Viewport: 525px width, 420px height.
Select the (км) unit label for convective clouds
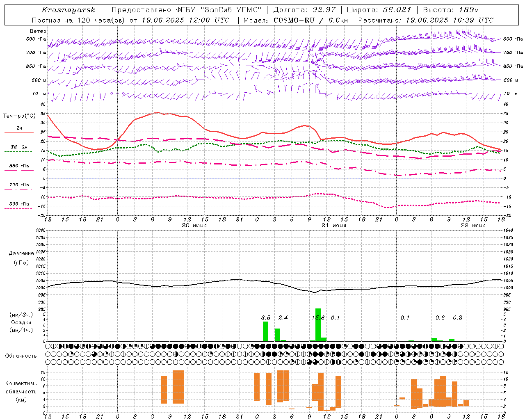pos(21,399)
